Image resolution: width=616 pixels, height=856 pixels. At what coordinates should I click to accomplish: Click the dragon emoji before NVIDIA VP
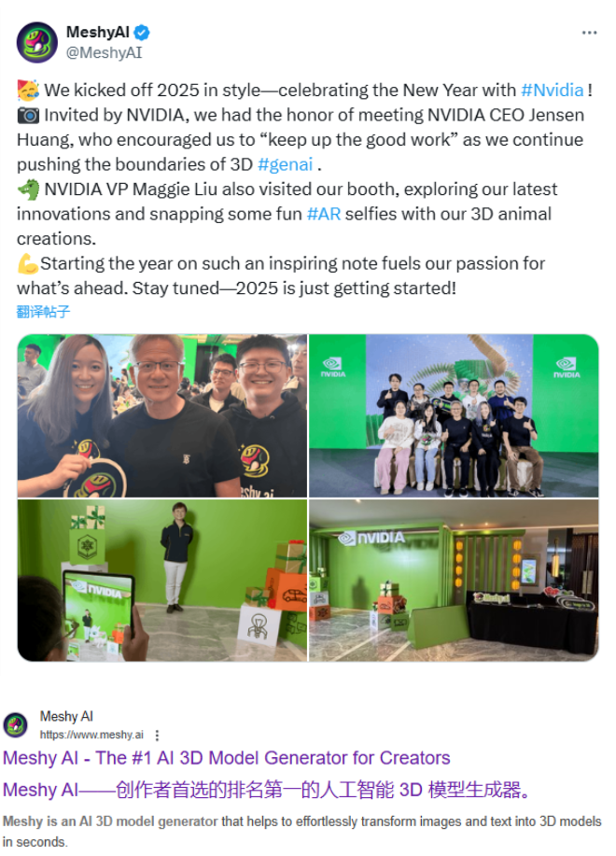(x=28, y=189)
